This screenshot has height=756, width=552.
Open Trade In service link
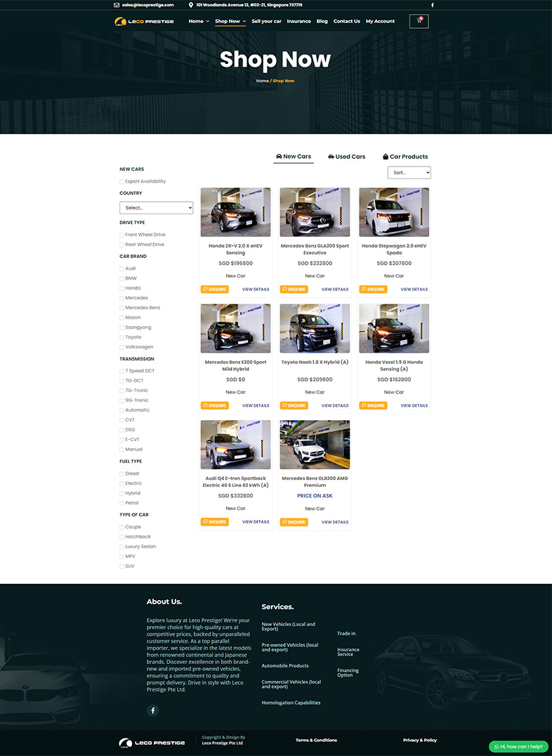point(346,634)
